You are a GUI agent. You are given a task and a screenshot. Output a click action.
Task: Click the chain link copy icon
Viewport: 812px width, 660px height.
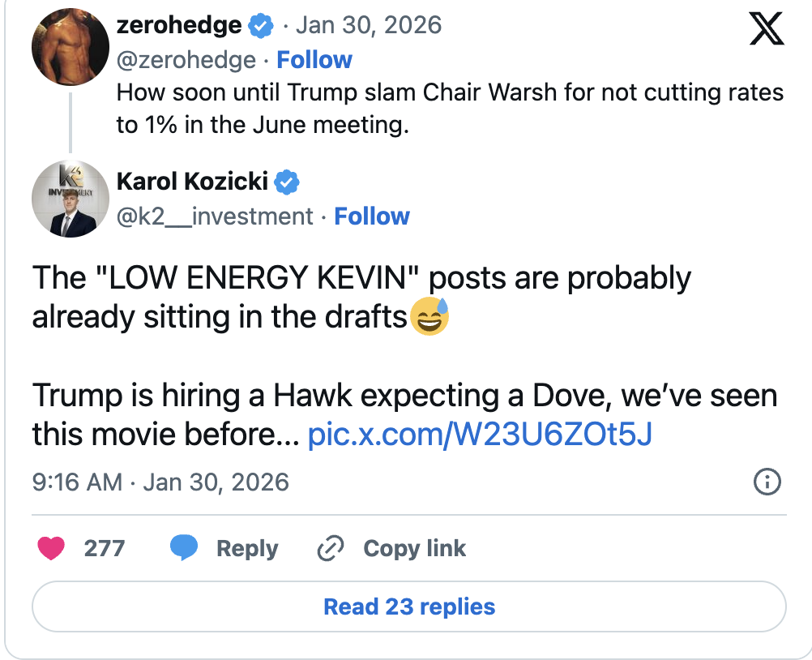[331, 549]
